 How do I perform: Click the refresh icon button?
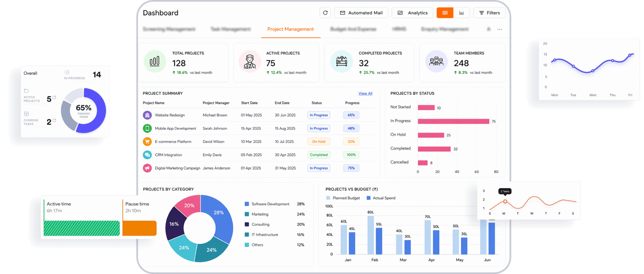click(x=325, y=13)
